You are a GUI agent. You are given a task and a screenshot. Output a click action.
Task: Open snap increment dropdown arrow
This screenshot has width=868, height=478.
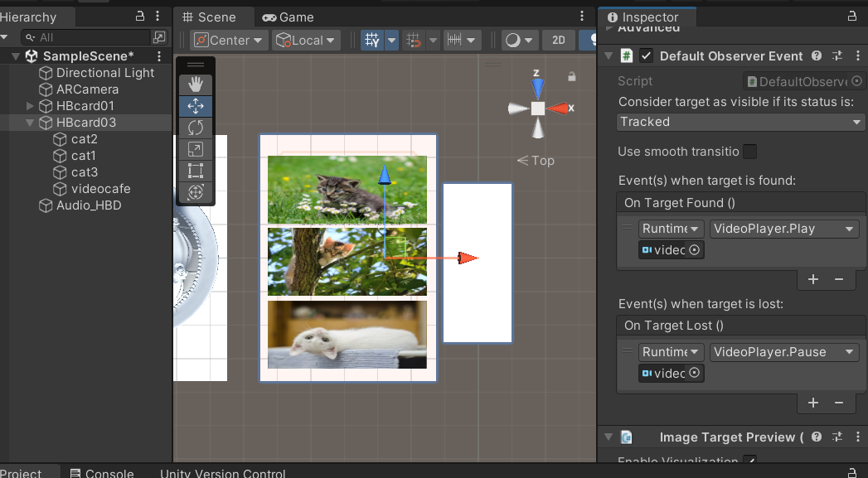pos(471,40)
